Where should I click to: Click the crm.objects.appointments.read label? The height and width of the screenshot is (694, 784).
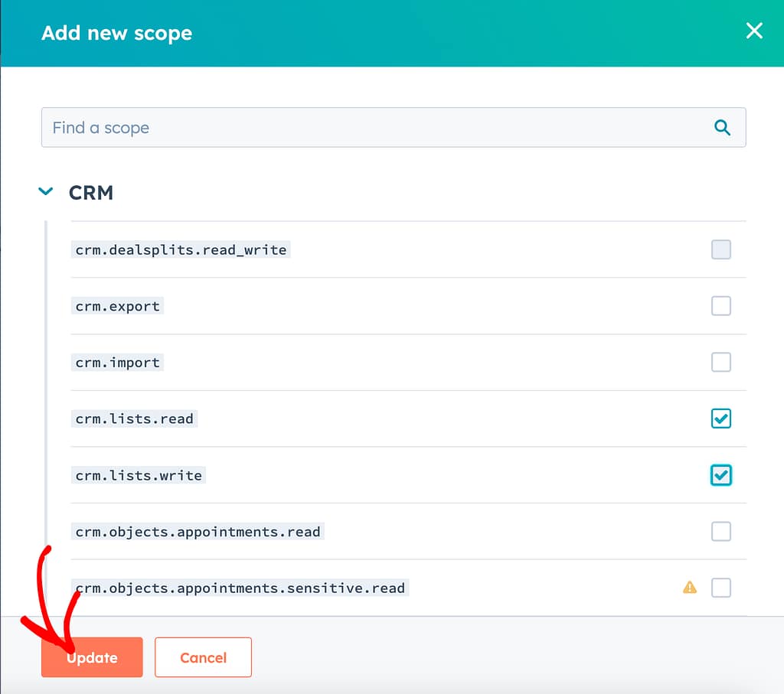(x=198, y=532)
